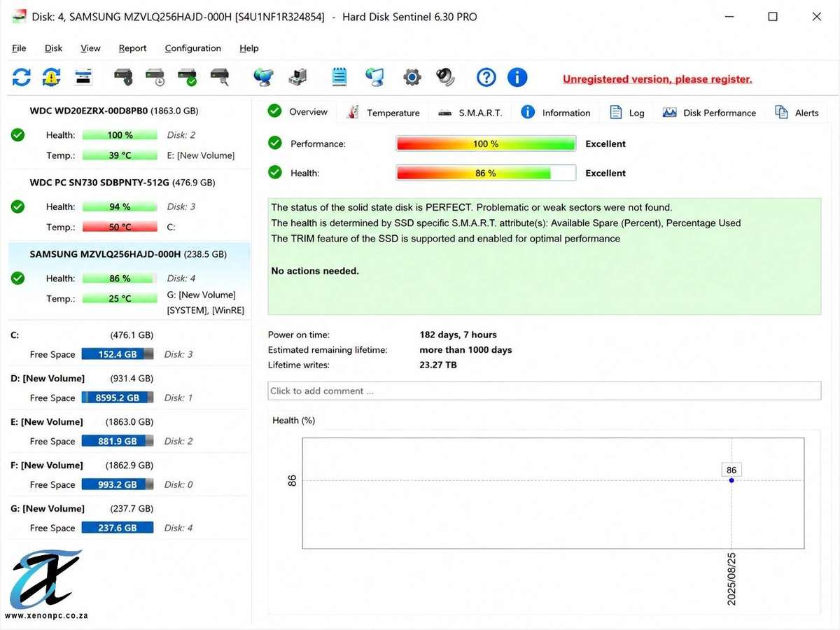Image resolution: width=840 pixels, height=630 pixels.
Task: Click hard disk with magnifier icon
Action: (220, 77)
